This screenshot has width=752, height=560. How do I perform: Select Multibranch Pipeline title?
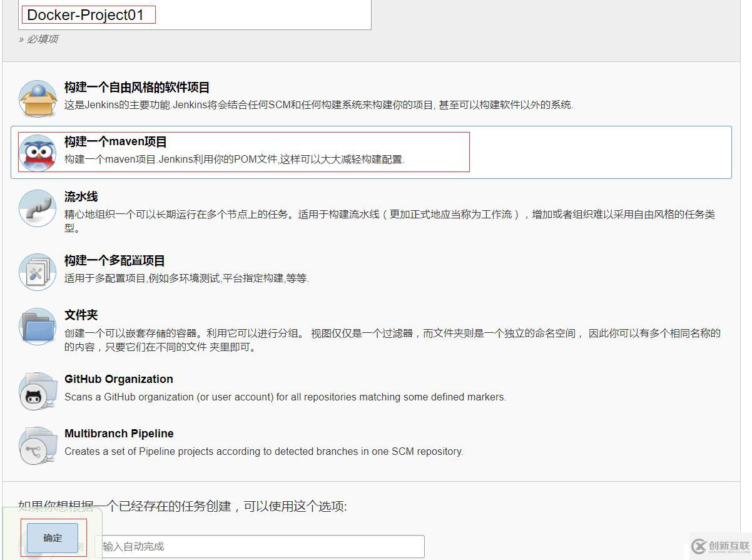(119, 434)
